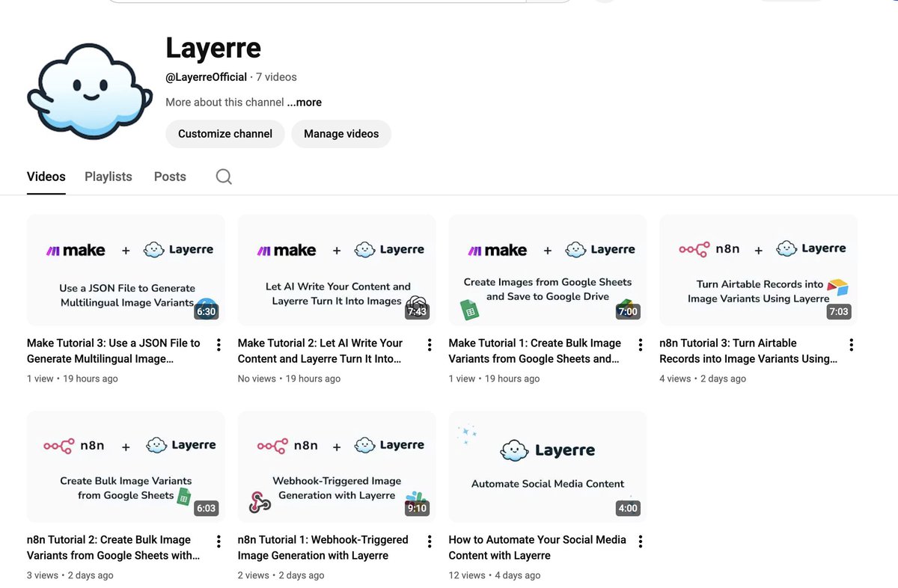
Task: Open options menu for Make Tutorial 3
Action: coord(219,344)
